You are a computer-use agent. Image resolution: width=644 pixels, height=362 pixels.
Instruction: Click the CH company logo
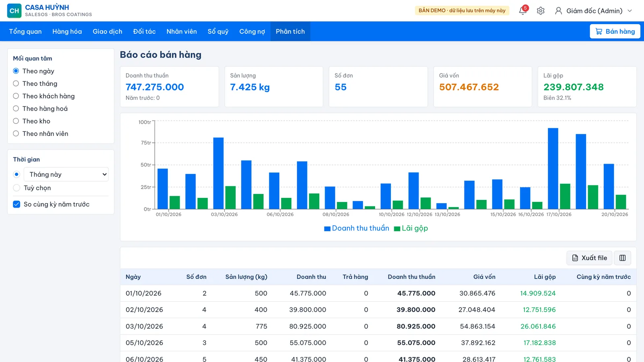point(14,11)
